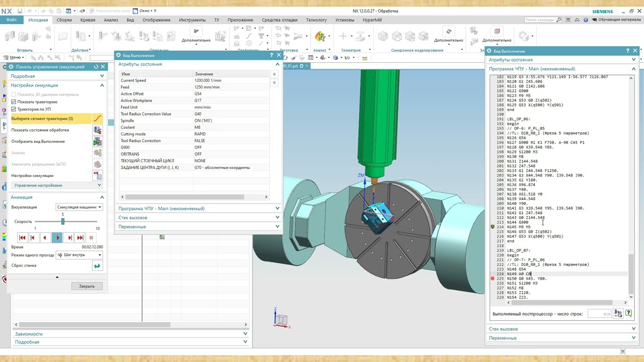Play the simulation forward
The width and height of the screenshot is (644, 362).
click(x=57, y=237)
